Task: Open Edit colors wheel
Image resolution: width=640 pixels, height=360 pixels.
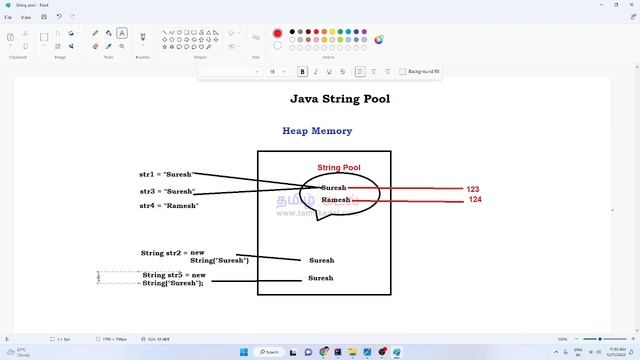Action: point(379,40)
